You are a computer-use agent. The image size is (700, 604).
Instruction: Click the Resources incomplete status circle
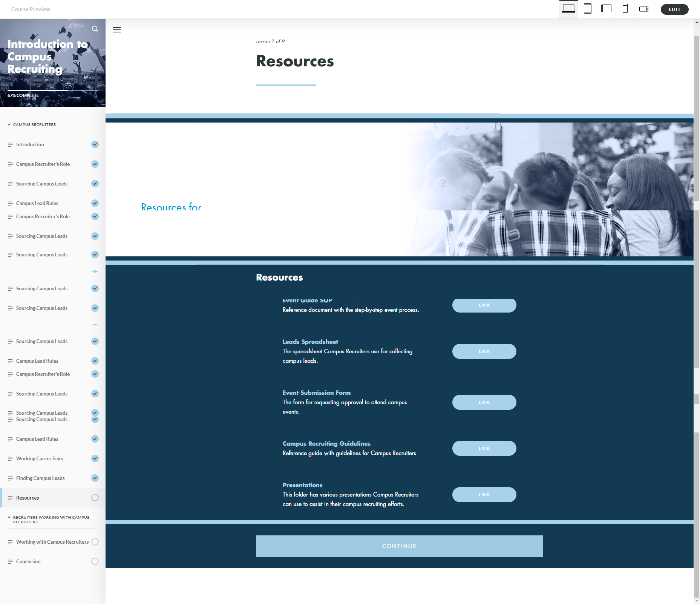[95, 498]
